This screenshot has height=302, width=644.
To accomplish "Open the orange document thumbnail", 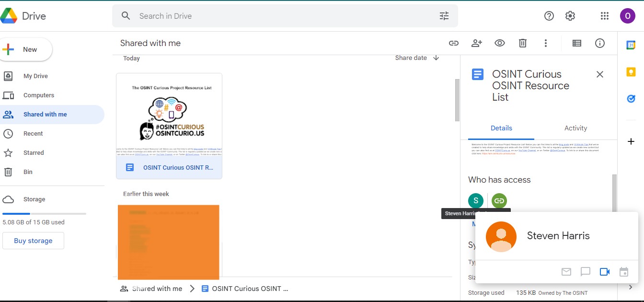I will [169, 242].
